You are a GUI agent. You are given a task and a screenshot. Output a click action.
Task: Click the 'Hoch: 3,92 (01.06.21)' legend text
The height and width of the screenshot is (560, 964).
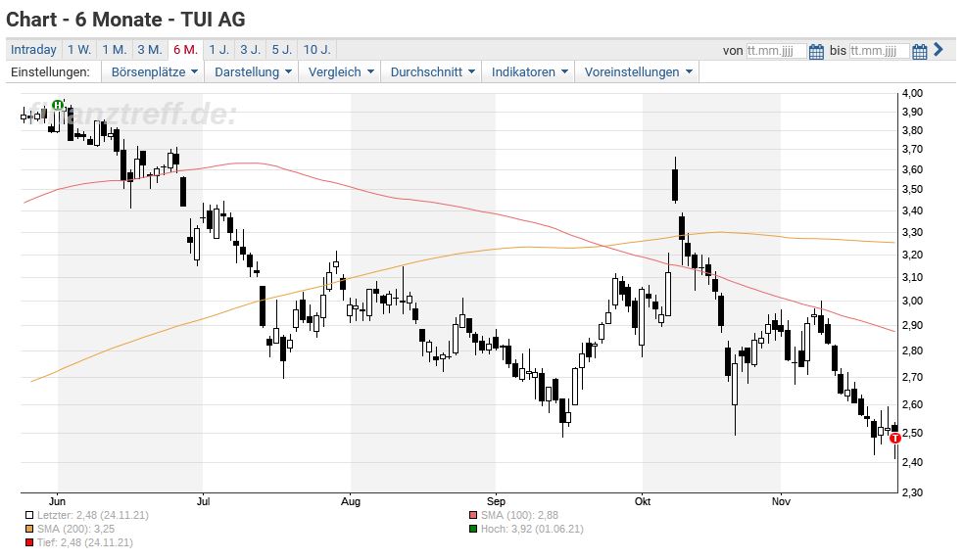coord(532,530)
